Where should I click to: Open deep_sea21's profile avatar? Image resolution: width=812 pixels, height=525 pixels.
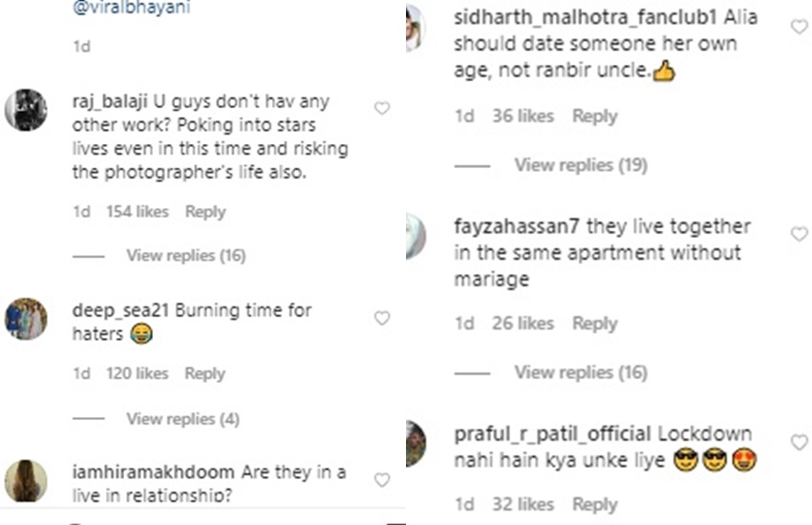pos(26,319)
